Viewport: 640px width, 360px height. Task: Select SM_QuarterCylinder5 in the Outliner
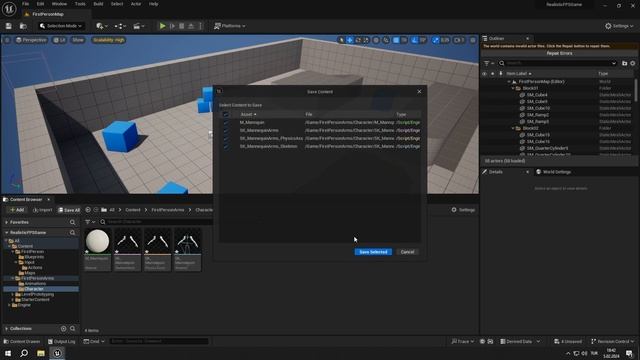(547, 148)
